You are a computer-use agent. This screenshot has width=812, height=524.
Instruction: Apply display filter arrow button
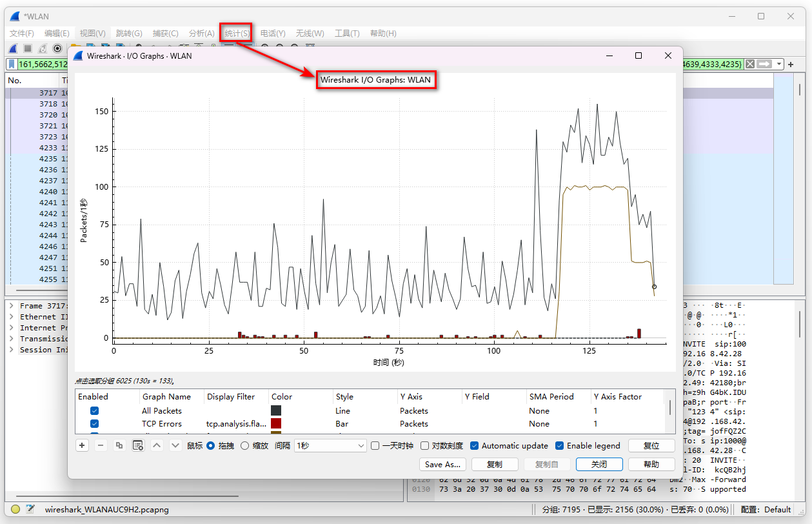click(x=764, y=64)
